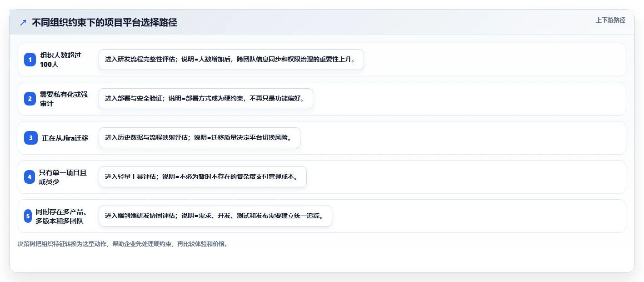Click the 进入轻量工具评估 action box
Image resolution: width=644 pixels, height=282 pixels.
(203, 177)
